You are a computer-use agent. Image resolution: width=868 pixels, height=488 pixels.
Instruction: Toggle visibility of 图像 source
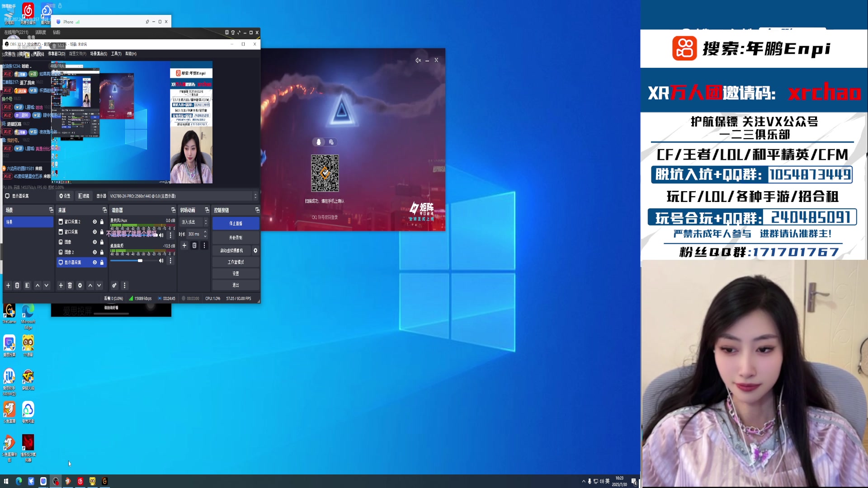(x=95, y=242)
